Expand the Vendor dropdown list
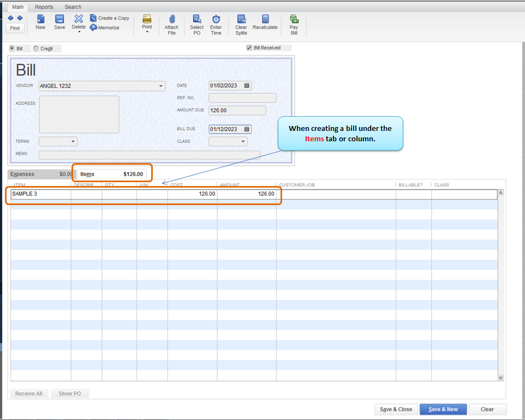 [161, 86]
